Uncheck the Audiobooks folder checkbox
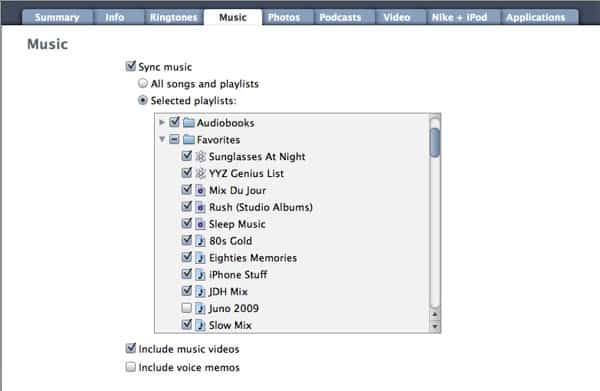The image size is (600, 391). pos(174,122)
